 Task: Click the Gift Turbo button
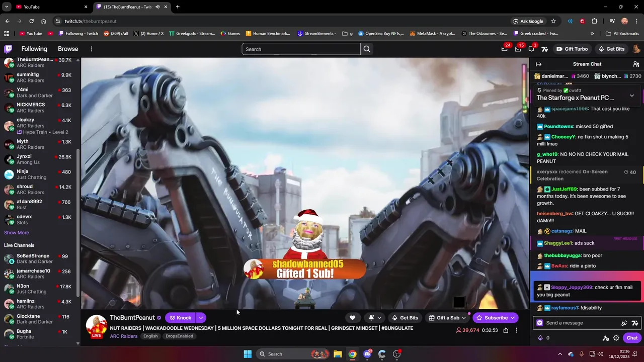click(572, 49)
